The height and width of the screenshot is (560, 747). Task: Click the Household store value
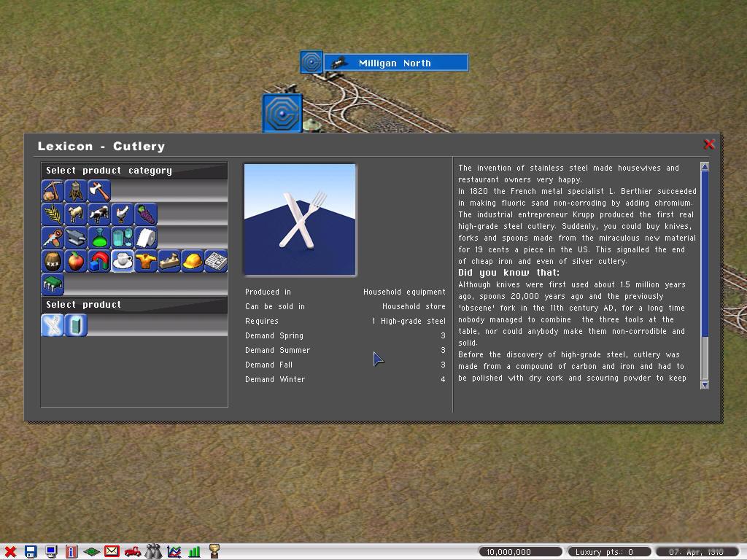414,307
